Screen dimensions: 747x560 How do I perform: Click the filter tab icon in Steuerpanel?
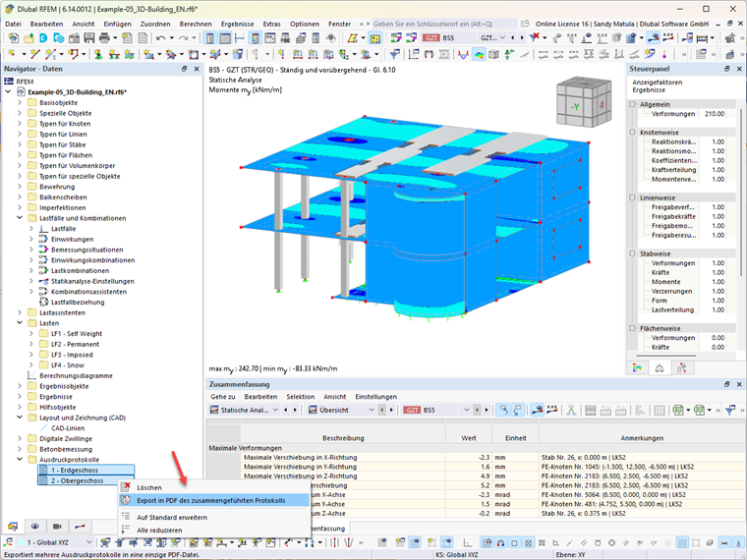coord(682,367)
